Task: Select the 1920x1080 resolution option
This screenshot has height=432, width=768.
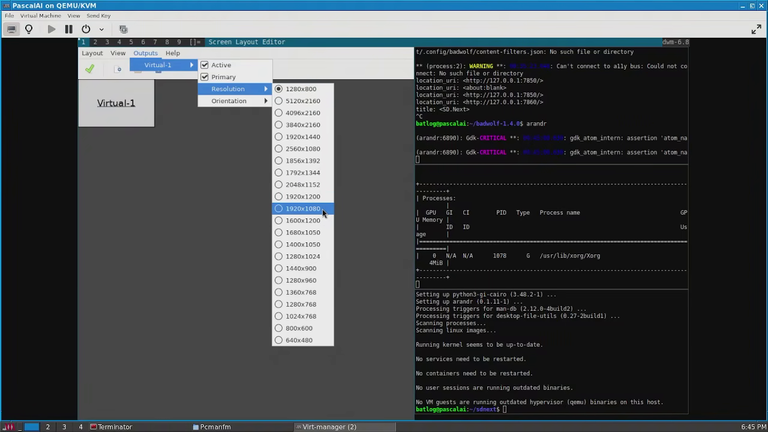Action: point(303,209)
